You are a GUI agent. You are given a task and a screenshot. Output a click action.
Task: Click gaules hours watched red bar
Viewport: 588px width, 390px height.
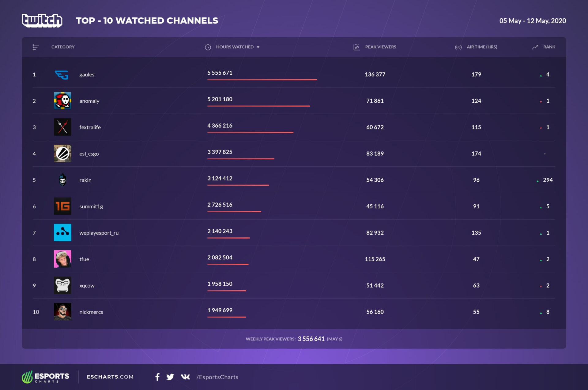262,80
